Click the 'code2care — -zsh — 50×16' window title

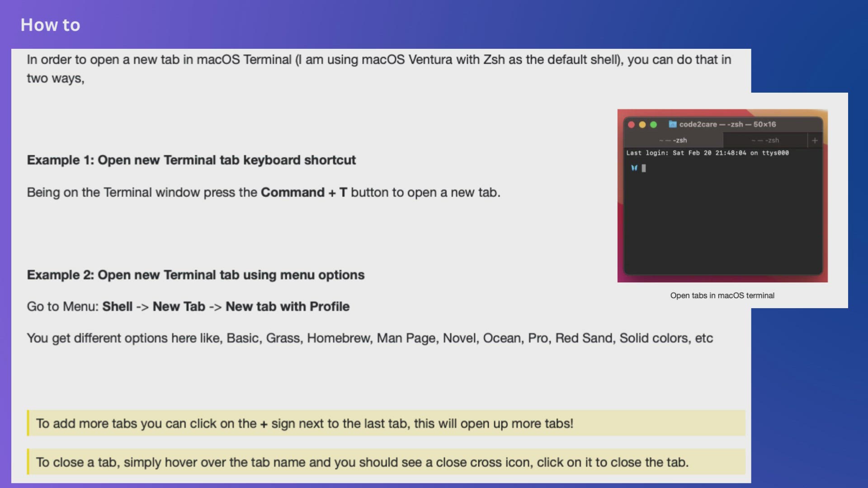point(727,124)
